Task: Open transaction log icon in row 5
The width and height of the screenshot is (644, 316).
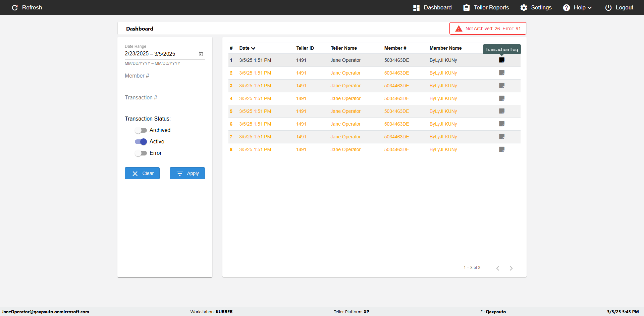Action: tap(501, 111)
